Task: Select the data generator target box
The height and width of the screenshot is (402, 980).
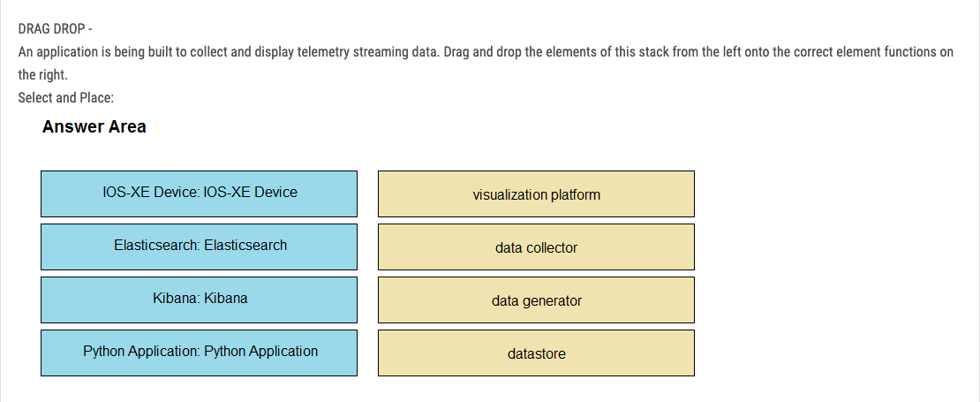Action: click(536, 300)
